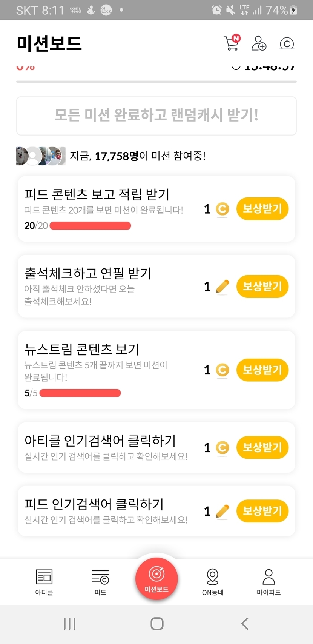
Task: Tap the pencil icon on attendance check mission
Action: coord(222,287)
